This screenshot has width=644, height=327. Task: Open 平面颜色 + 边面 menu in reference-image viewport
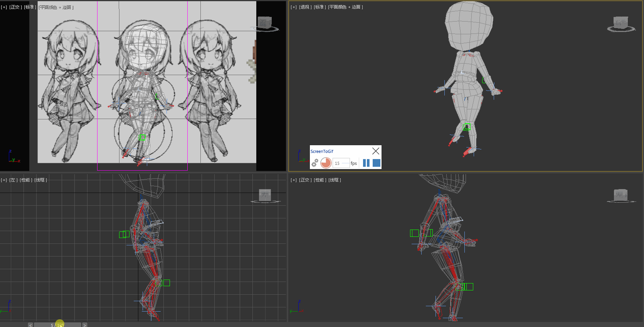[56, 7]
